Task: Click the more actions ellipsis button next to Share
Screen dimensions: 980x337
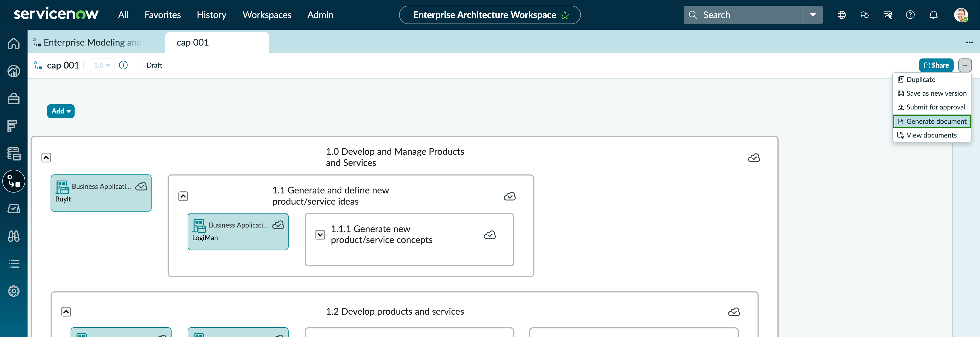Action: (x=965, y=65)
